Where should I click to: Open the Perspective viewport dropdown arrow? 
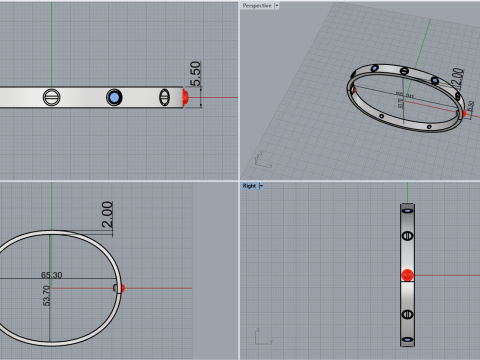pyautogui.click(x=276, y=6)
